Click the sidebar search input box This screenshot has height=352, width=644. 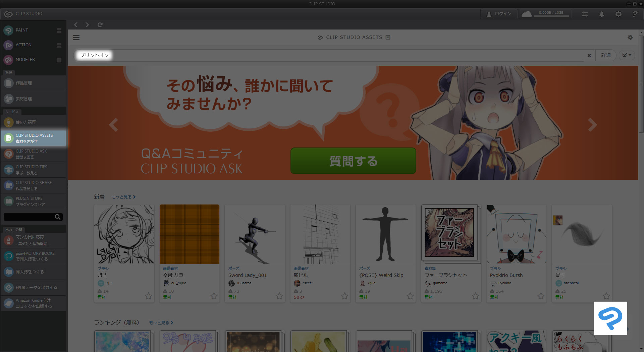(x=29, y=217)
